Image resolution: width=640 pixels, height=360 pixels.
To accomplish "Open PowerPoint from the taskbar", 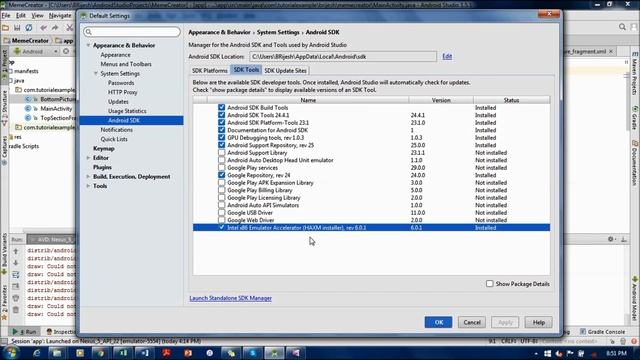I will (x=188, y=353).
